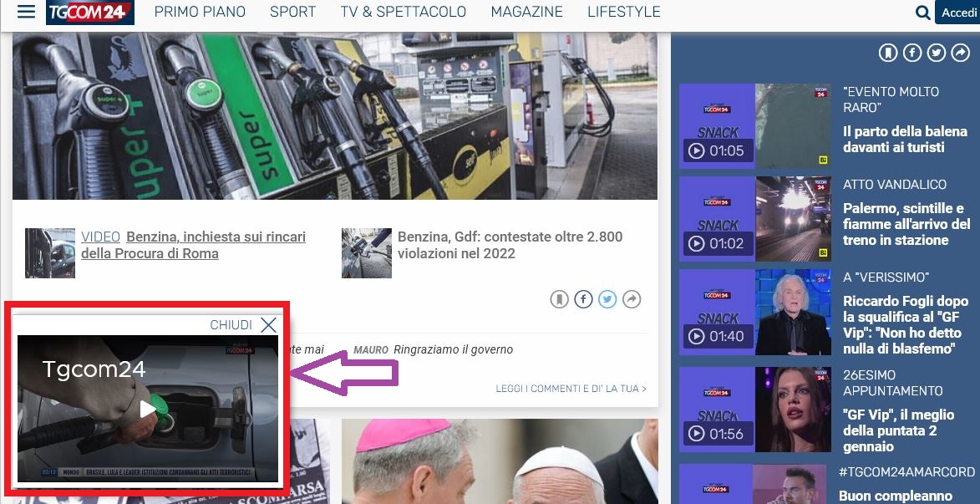Screen dimensions: 980x504
Task: Open Benzina Gdf contestate violazioni article
Action: click(510, 245)
